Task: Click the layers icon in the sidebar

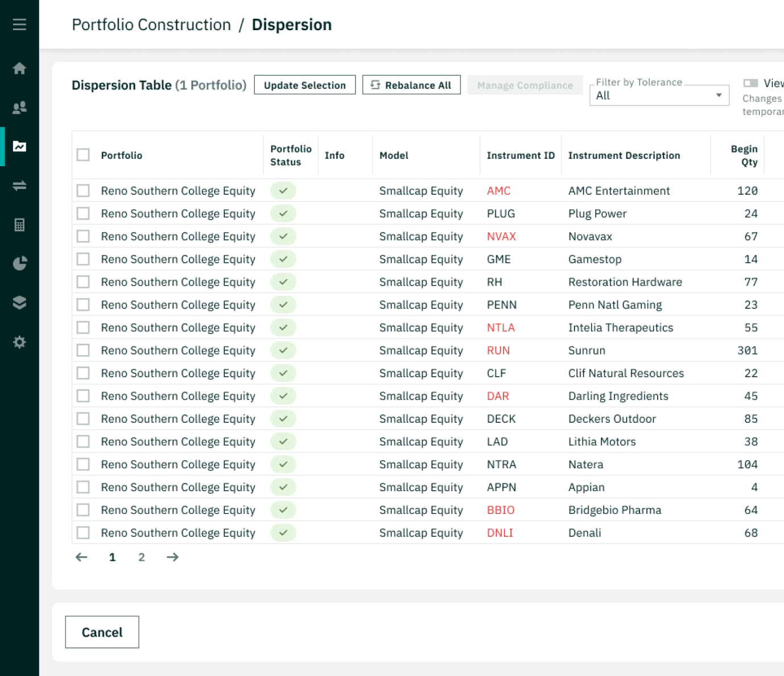Action: (19, 302)
